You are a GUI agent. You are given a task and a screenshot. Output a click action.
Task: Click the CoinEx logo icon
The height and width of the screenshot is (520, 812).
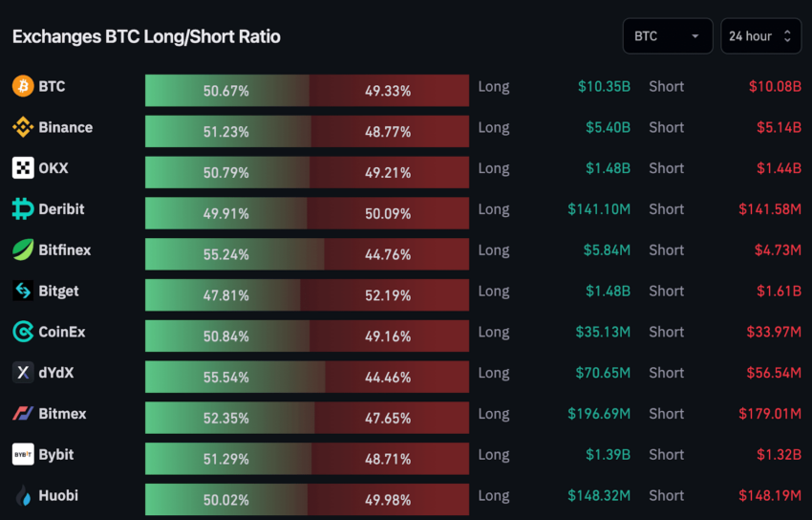pyautogui.click(x=23, y=332)
